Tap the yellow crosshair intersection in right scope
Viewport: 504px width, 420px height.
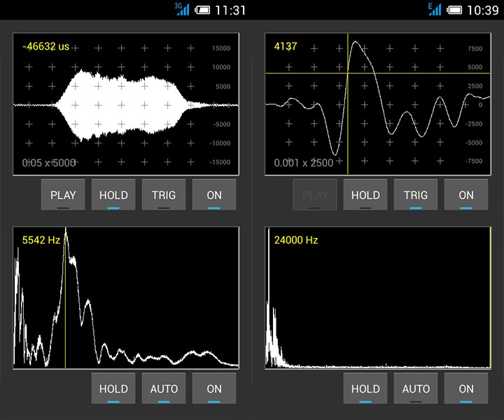coord(348,73)
